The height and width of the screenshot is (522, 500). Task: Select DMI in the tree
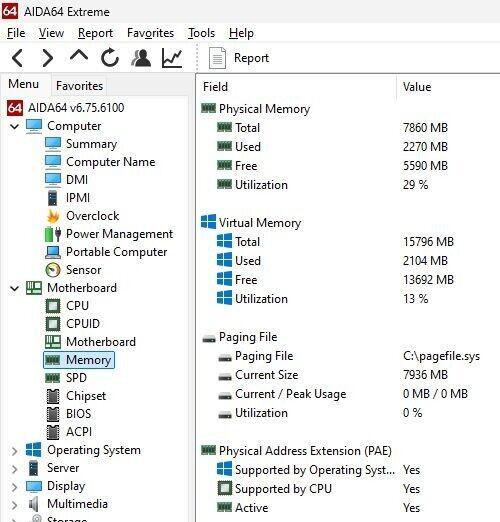click(77, 180)
